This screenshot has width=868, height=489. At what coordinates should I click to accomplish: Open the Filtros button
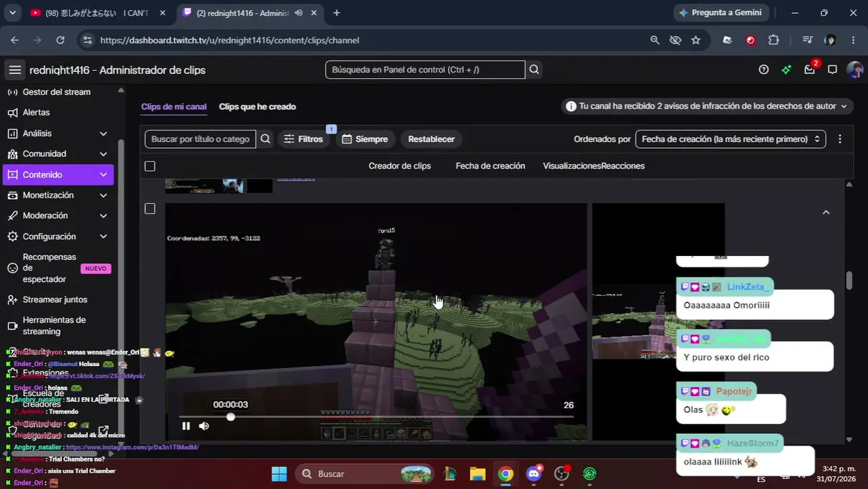pos(304,139)
